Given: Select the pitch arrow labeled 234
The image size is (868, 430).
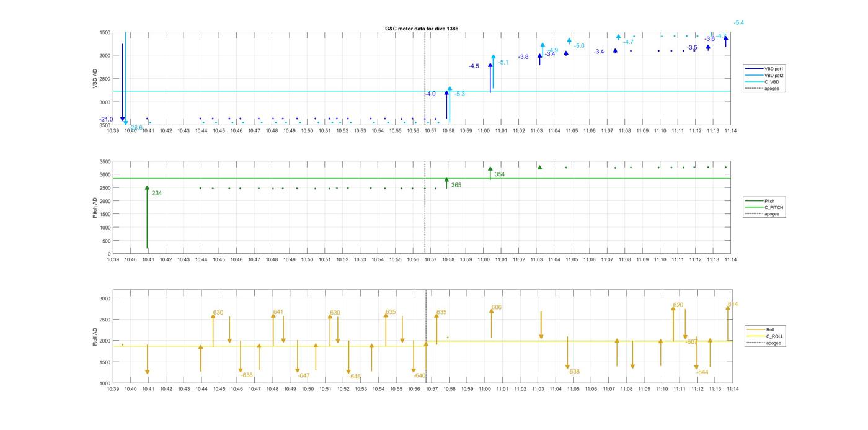Looking at the screenshot, I should click(147, 217).
